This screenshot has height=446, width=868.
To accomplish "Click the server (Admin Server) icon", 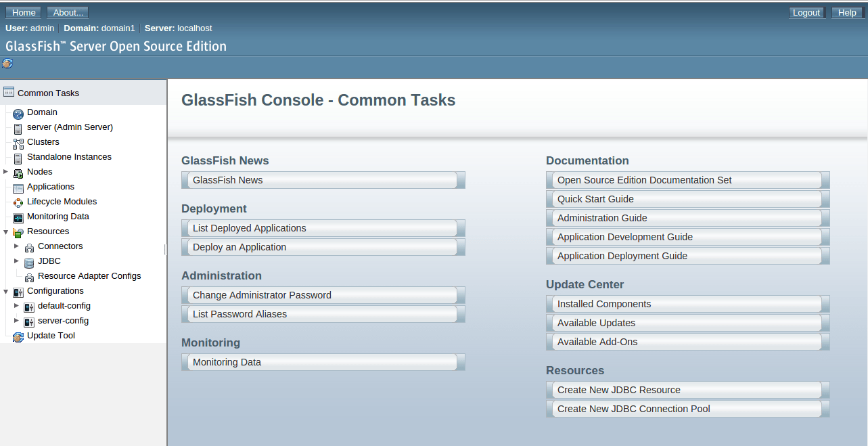I will 18,129.
